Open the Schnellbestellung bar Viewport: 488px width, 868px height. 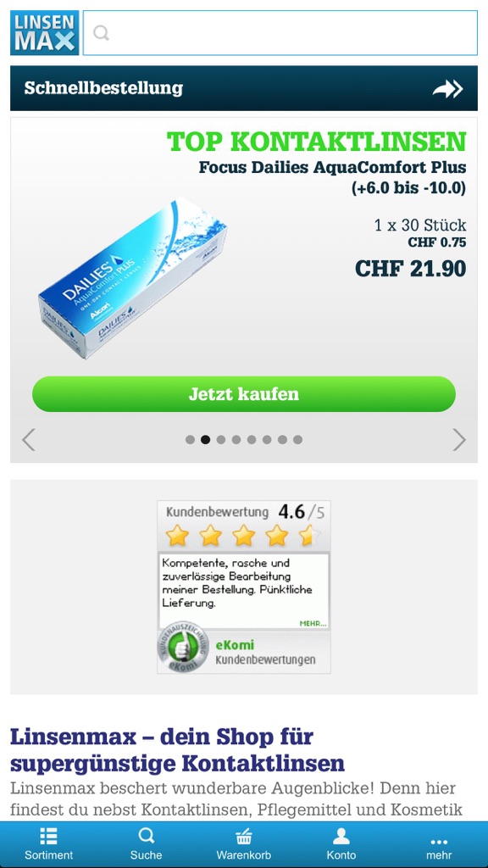[243, 88]
